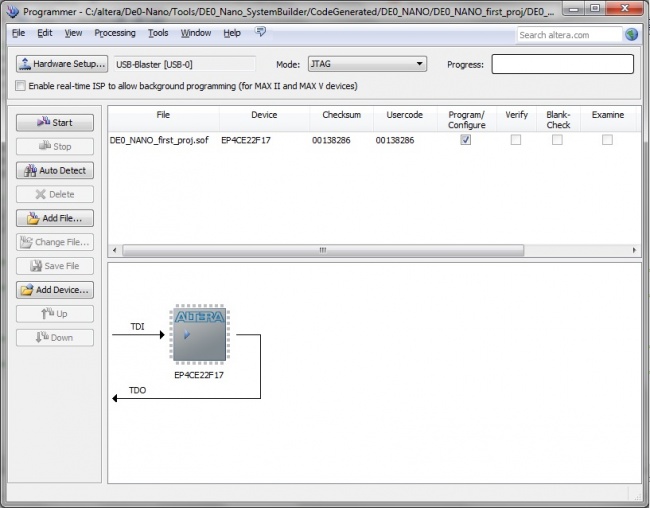Click the Add Device button
Viewport: 650px width, 508px height.
(x=55, y=290)
